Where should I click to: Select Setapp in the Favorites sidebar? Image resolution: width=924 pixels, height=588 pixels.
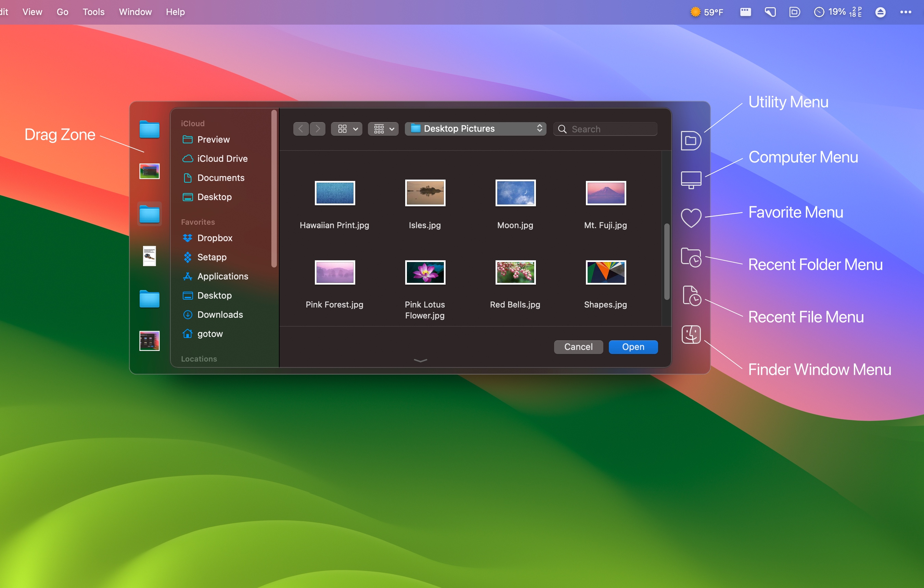click(x=211, y=257)
